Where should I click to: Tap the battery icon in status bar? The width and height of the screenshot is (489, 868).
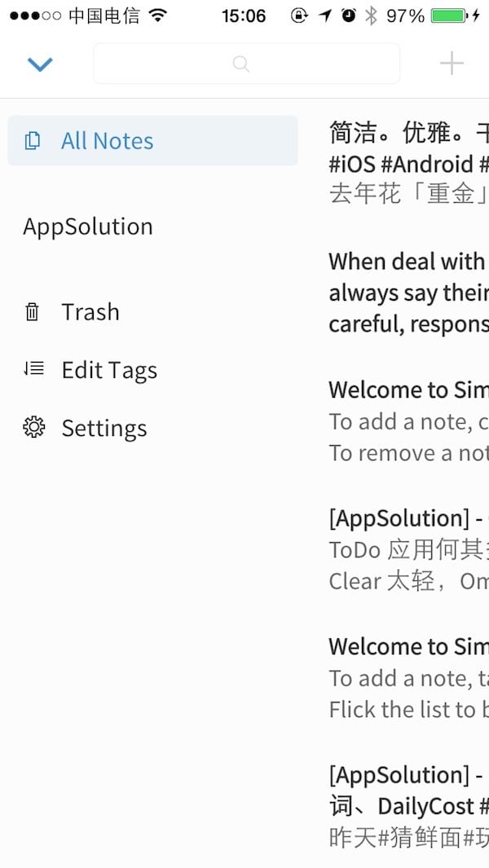coord(449,15)
